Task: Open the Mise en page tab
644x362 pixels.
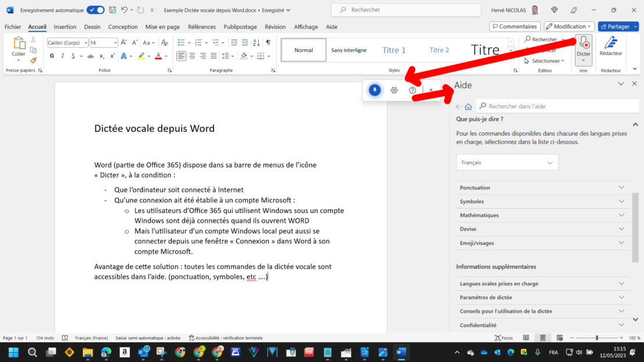Action: 162,27
